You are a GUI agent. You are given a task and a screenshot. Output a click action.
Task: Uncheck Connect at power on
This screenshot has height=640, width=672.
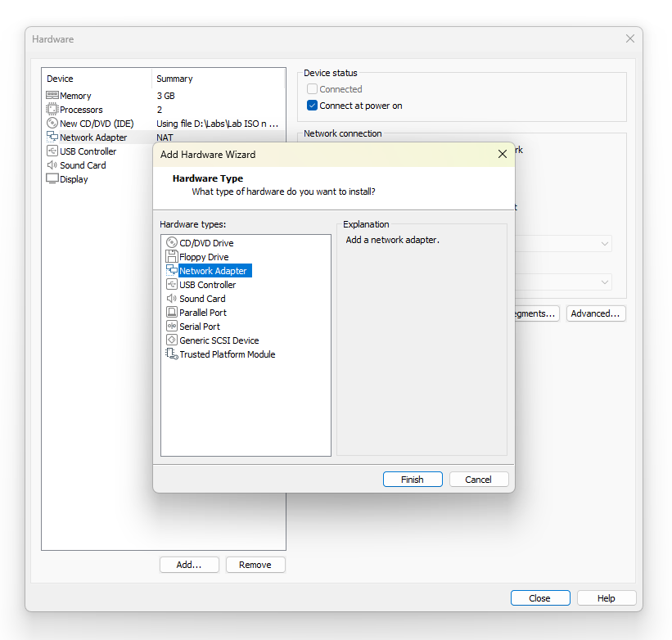(312, 106)
